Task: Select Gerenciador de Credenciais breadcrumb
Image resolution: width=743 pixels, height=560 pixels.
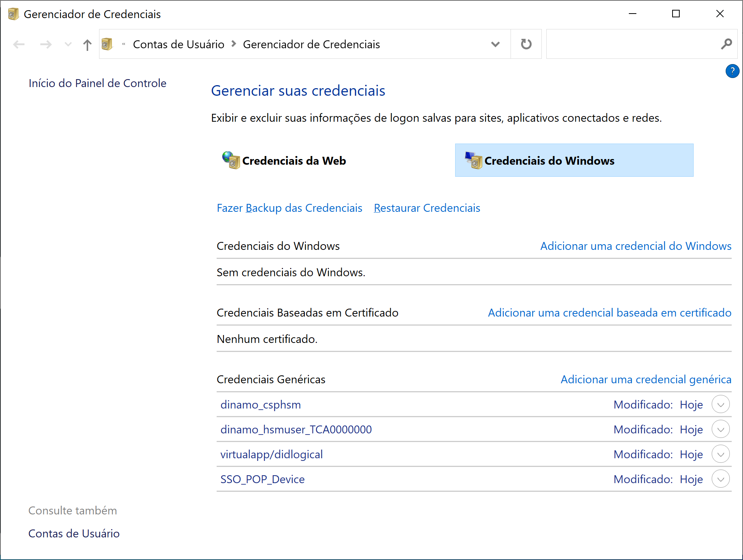Action: pos(312,44)
